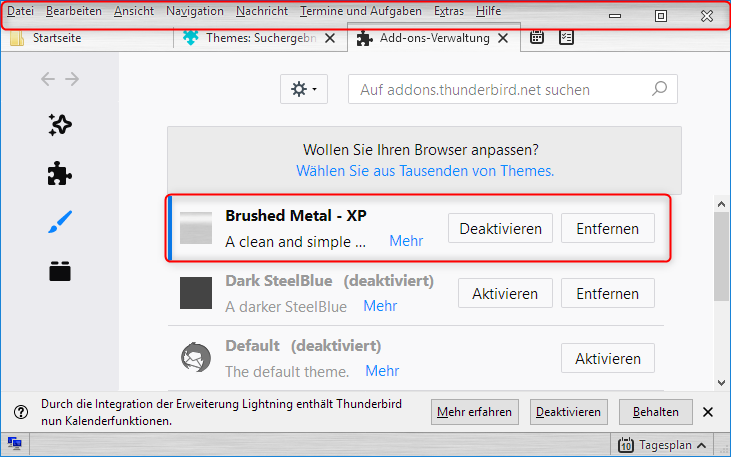Viewport: 731px width, 457px height.
Task: Open the Extras menu
Action: click(x=448, y=11)
